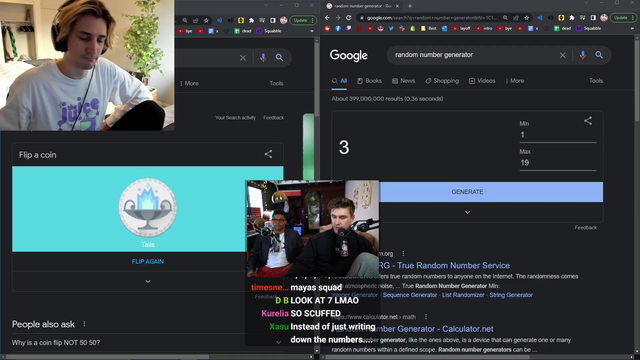Open the new tab plus button
The height and width of the screenshot is (360, 640).
410,6
